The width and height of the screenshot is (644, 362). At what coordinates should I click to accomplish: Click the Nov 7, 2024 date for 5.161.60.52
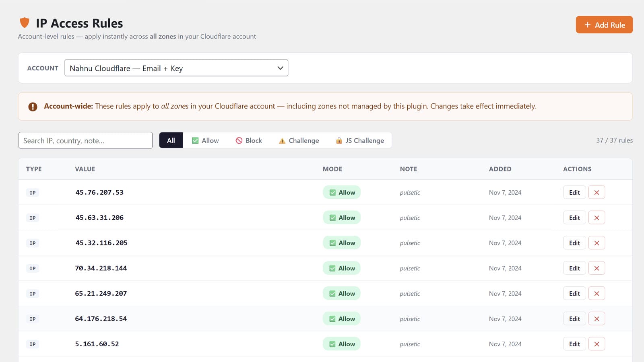(x=505, y=344)
